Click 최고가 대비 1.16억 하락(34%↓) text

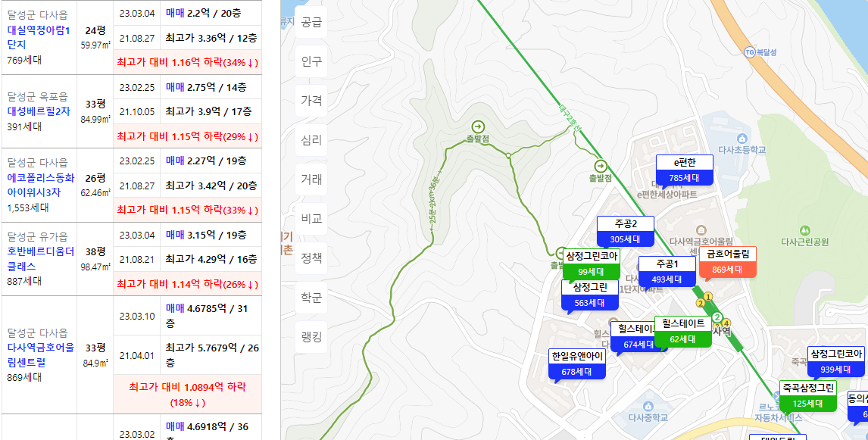click(188, 62)
